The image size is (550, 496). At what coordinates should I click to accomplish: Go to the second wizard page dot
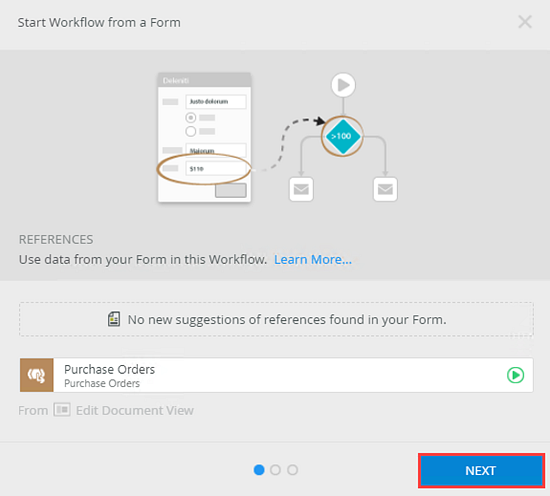coord(275,470)
